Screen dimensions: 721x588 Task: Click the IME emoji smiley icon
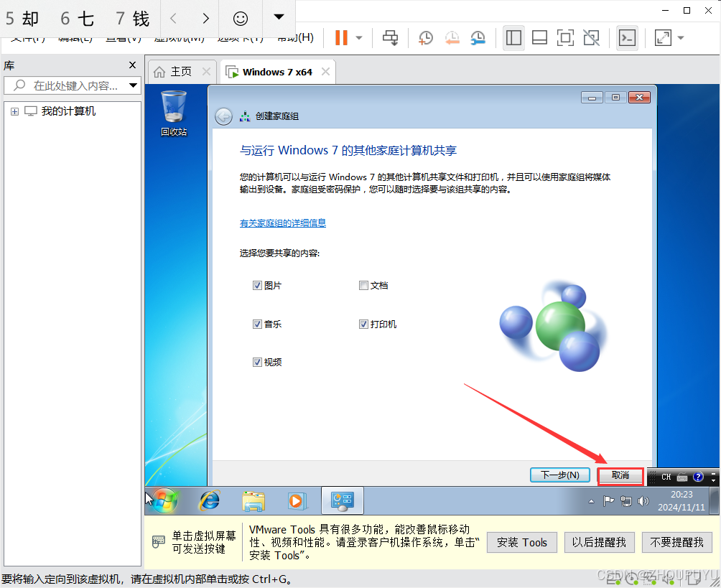pyautogui.click(x=240, y=19)
